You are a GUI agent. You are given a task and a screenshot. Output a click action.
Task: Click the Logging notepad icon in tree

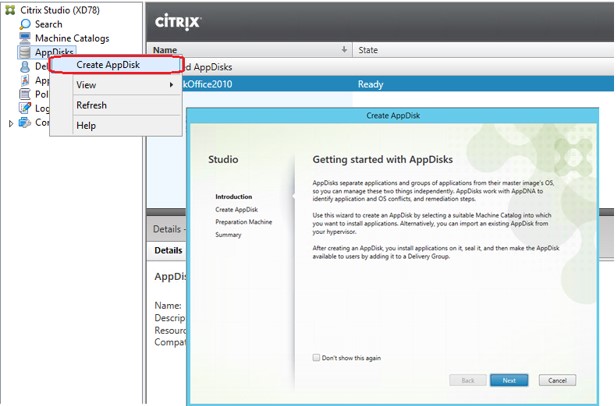click(x=26, y=108)
